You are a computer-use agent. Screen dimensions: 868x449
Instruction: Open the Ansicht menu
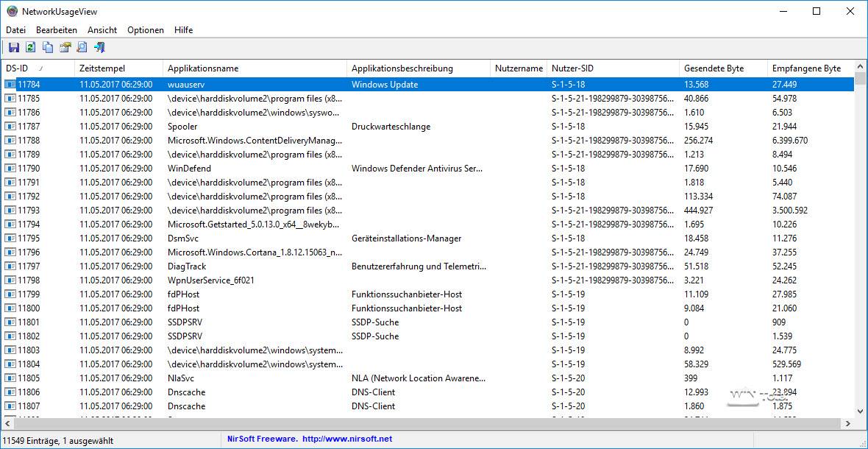(102, 30)
